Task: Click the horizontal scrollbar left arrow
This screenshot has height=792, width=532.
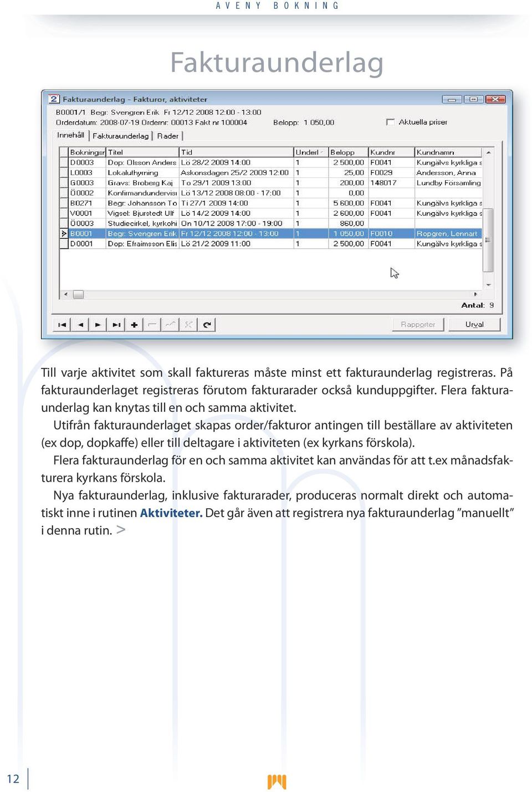Action: coord(65,294)
